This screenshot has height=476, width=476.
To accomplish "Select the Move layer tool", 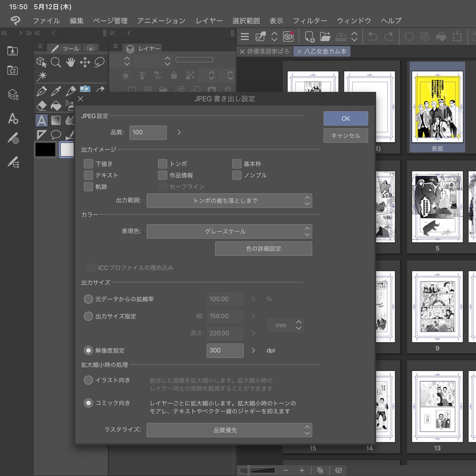I will coord(85,62).
